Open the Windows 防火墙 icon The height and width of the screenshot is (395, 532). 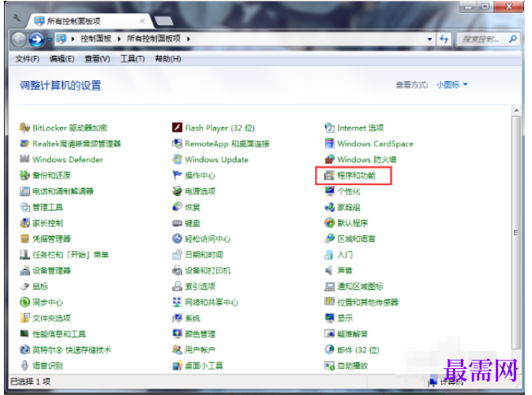point(329,159)
